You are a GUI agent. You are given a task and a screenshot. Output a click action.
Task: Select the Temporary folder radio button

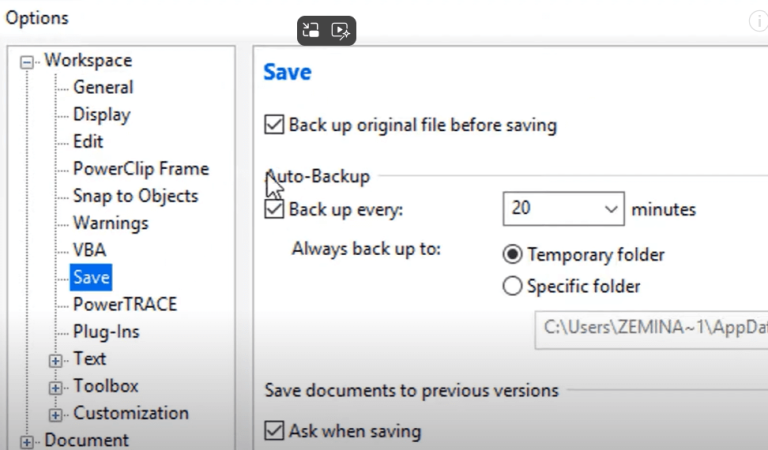pyautogui.click(x=512, y=254)
